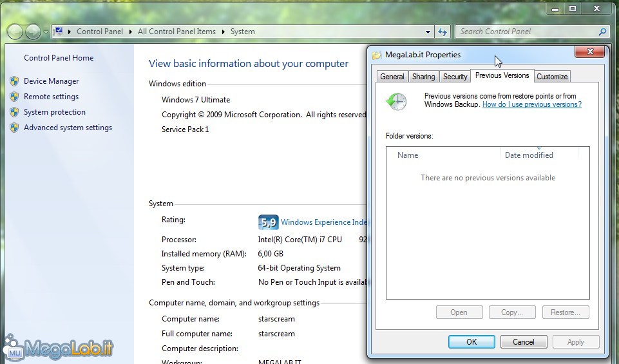Click 'Windows 7 Ultimate' edition text
Image resolution: width=619 pixels, height=364 pixels.
pyautogui.click(x=196, y=100)
